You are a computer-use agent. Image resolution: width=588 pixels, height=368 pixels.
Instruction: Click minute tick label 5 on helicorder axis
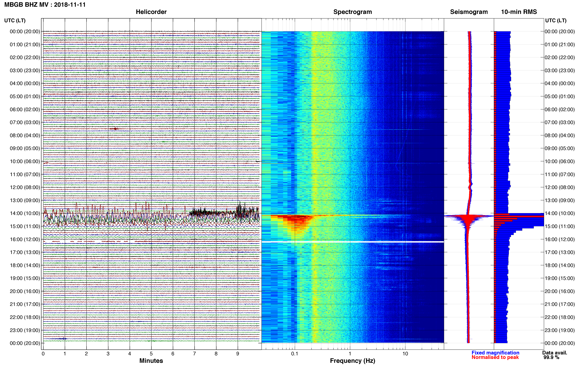151,354
